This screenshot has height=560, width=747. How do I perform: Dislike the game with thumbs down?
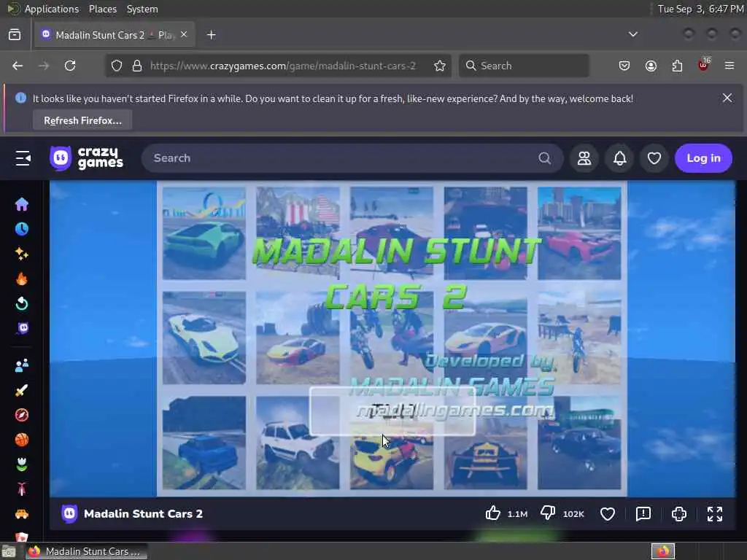[x=548, y=513]
